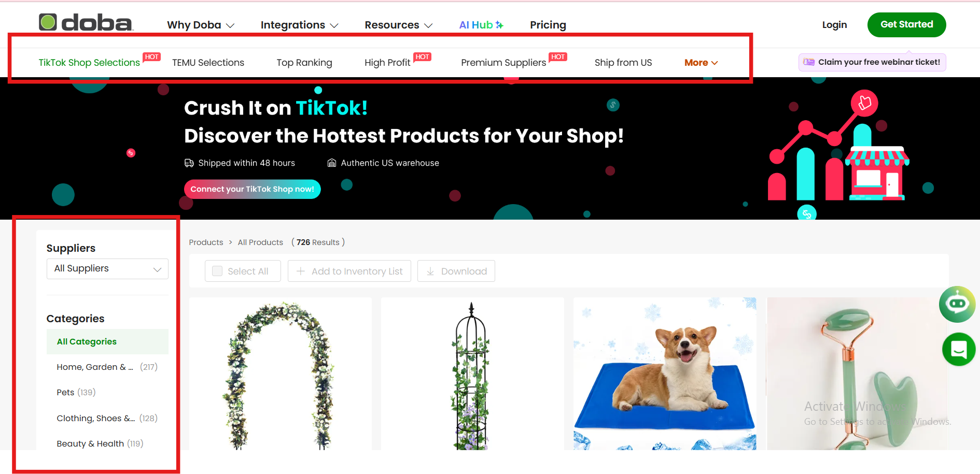Open the Integrations dropdown menu
Viewport: 980px width, 474px height.
tap(299, 25)
